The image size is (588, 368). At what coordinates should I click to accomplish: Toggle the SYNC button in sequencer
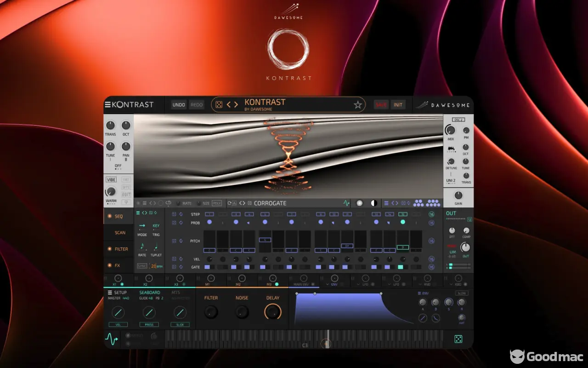142,266
